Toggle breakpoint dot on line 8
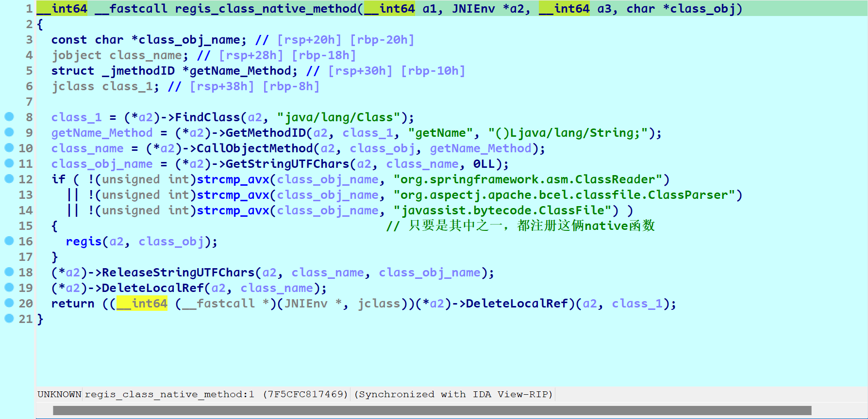This screenshot has height=419, width=868. pyautogui.click(x=9, y=116)
